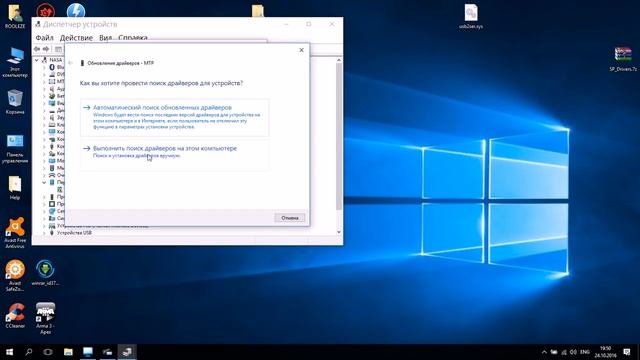The width and height of the screenshot is (640, 360).
Task: Expand the Батареи category
Action: [44, 96]
